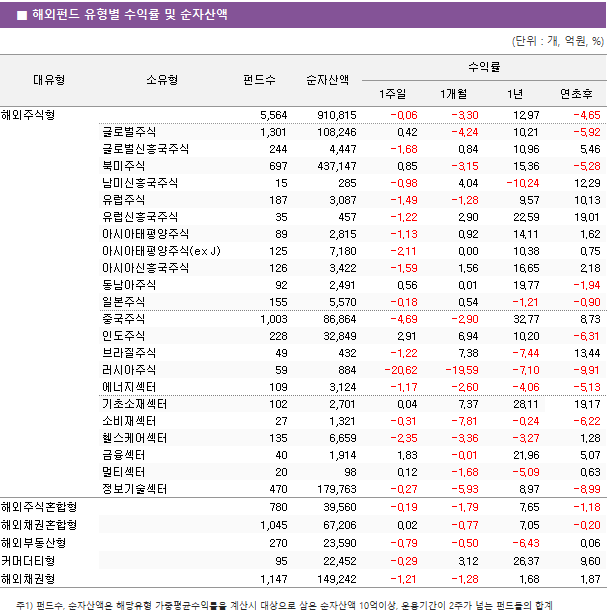610x613 pixels.
Task: Select the '해외주식혼합형' row label
Action: click(39, 507)
